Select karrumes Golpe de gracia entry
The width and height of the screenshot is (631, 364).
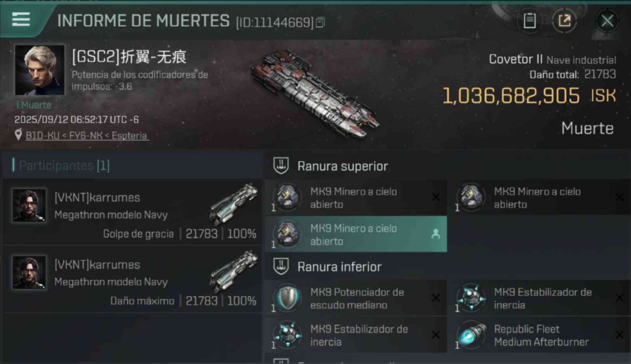132,212
